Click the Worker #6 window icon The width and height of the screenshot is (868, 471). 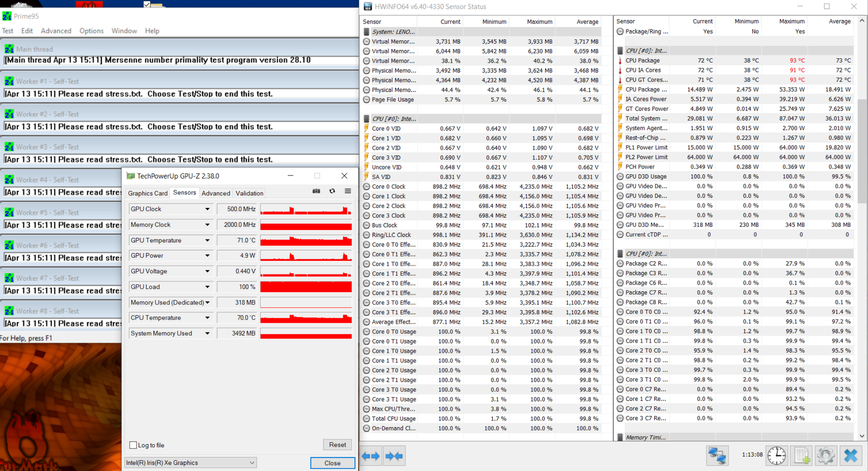[x=9, y=245]
